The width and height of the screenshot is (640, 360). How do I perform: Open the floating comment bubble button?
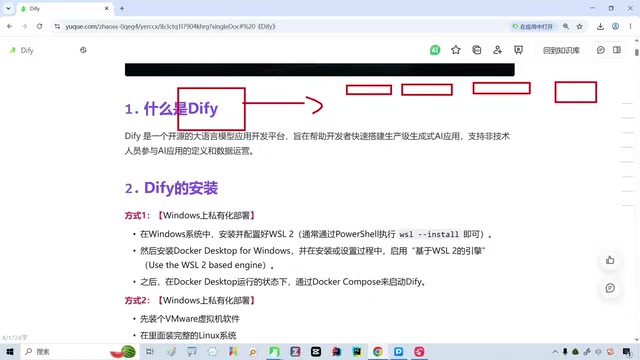[610, 288]
